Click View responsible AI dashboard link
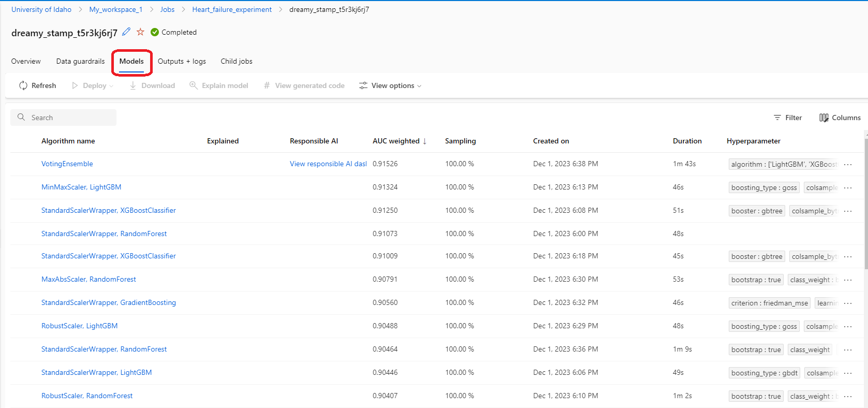Viewport: 868px width, 408px height. (x=328, y=164)
